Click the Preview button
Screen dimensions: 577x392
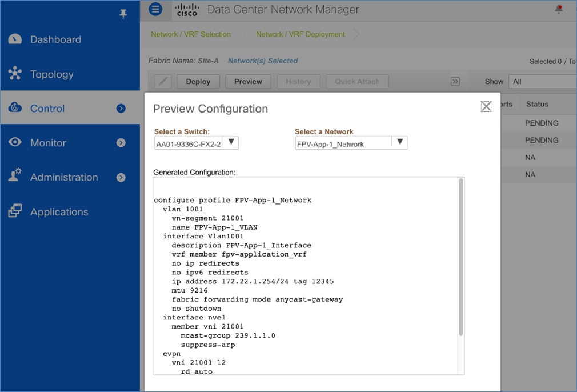pos(248,81)
